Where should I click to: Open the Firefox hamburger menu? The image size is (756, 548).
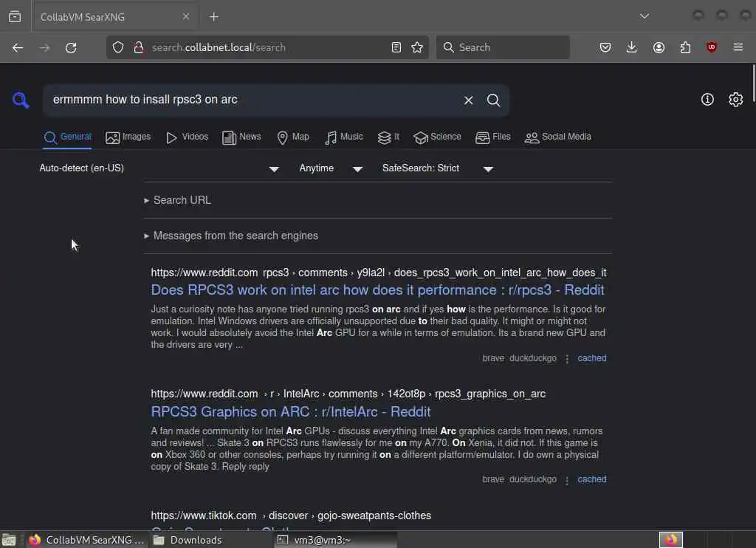click(x=738, y=47)
